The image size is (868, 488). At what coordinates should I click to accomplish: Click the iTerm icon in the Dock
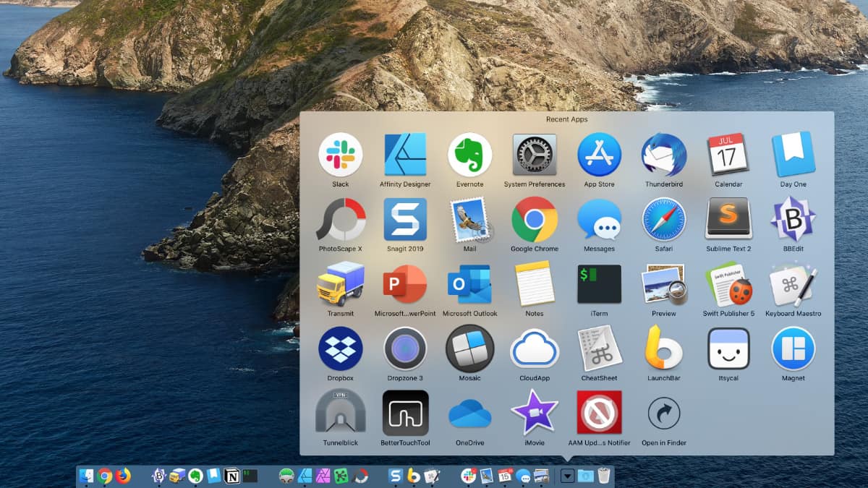click(250, 475)
